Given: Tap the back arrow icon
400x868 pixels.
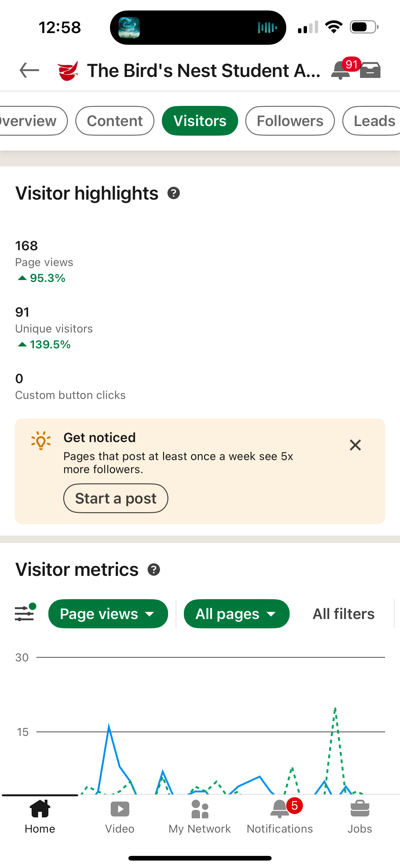Looking at the screenshot, I should tap(29, 70).
